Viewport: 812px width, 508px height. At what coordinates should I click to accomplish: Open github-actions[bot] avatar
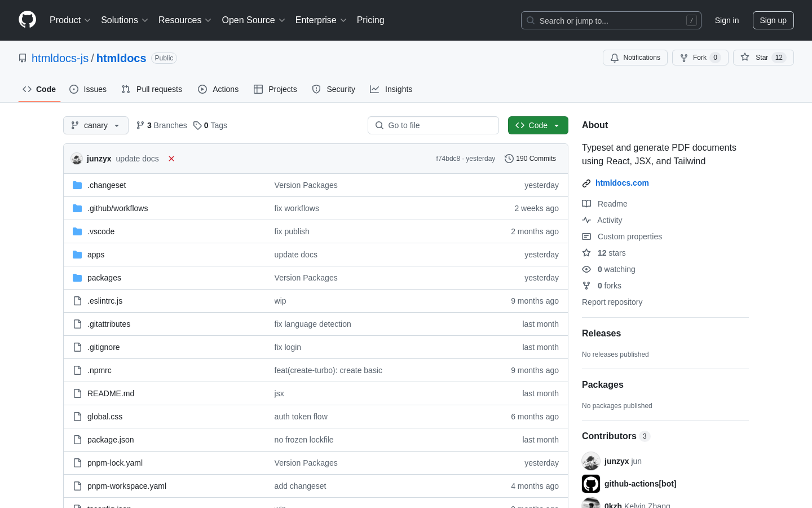591,484
